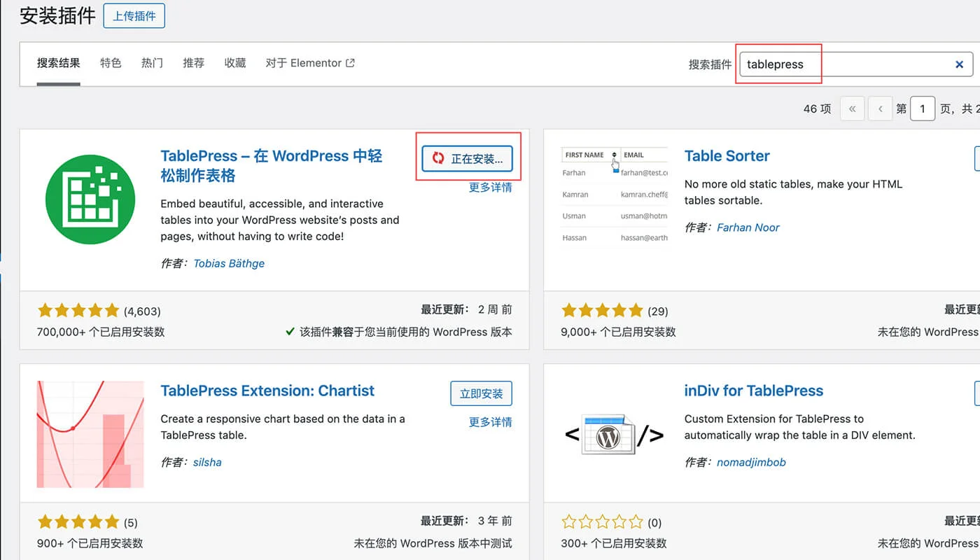The image size is (980, 560).
Task: Go to previous page with ‹ button
Action: coord(880,108)
